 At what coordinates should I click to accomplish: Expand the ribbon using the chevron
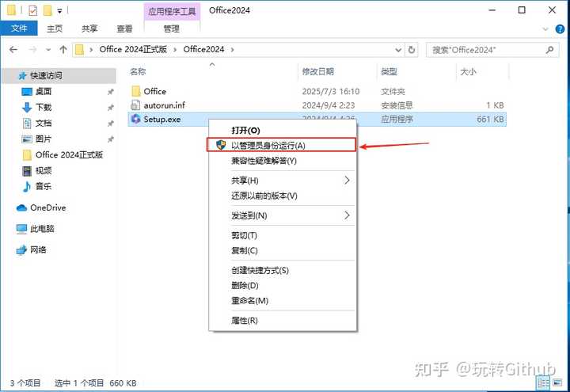(x=545, y=29)
